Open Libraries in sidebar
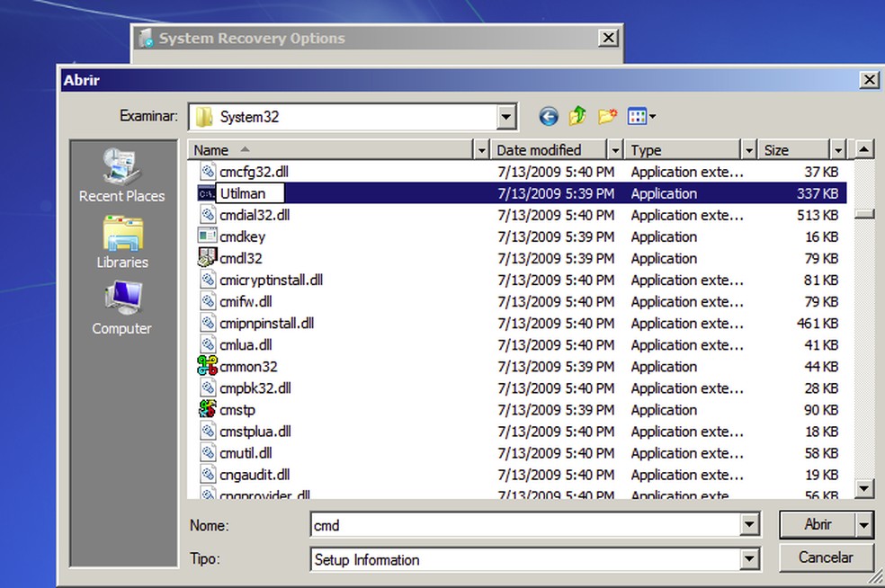The width and height of the screenshot is (885, 588). coord(121,243)
